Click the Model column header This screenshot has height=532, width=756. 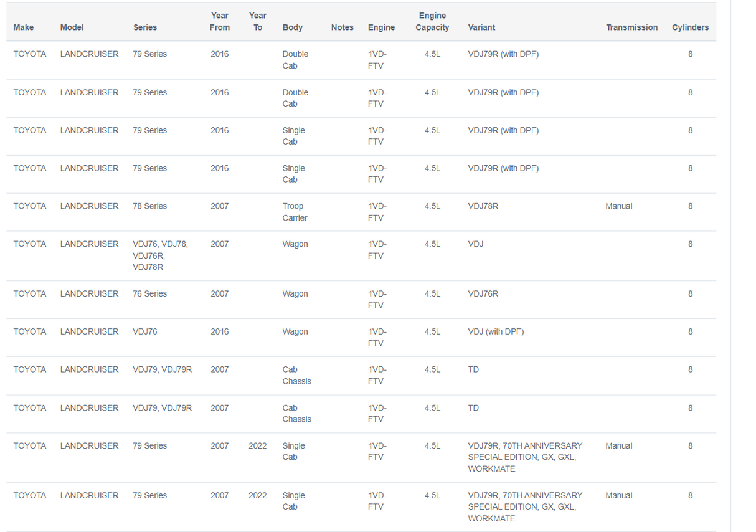(x=72, y=27)
